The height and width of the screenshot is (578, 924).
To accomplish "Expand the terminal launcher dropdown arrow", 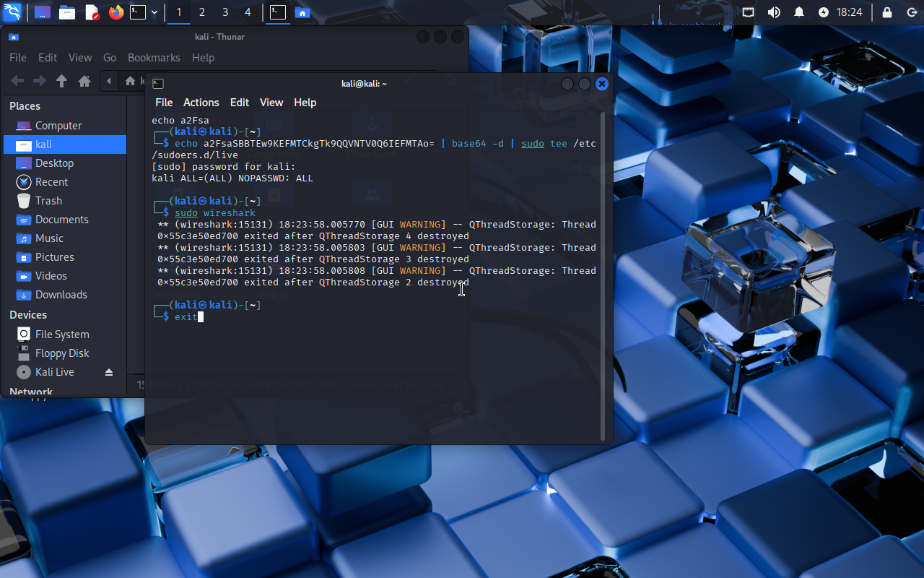I will pos(154,12).
